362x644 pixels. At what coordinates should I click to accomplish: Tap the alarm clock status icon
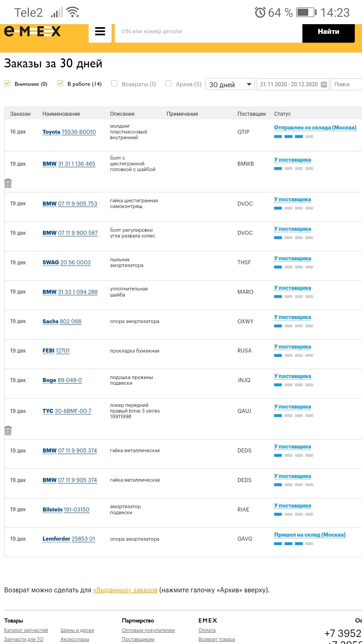(x=260, y=13)
